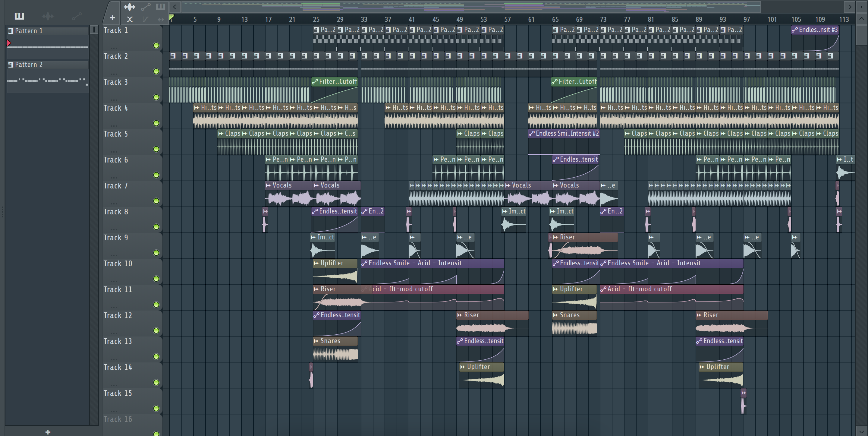Select the Uplifter clip on Track 11
This screenshot has height=436, width=868.
574,297
